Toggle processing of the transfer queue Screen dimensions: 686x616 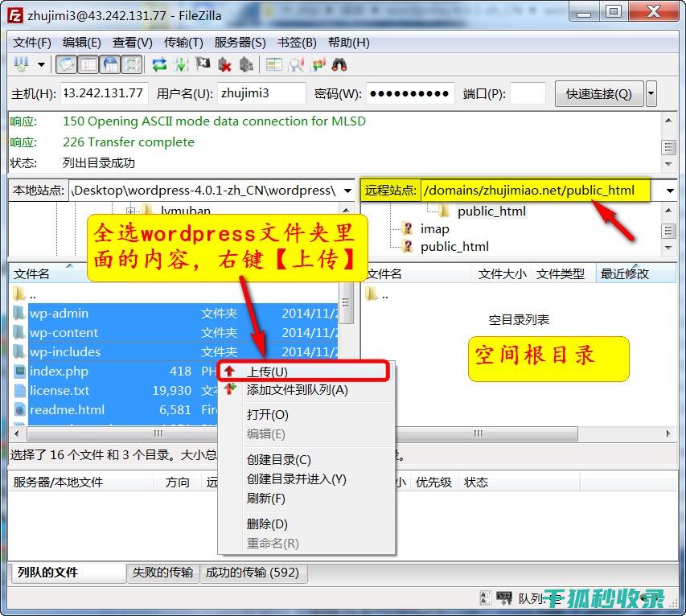pos(181,65)
